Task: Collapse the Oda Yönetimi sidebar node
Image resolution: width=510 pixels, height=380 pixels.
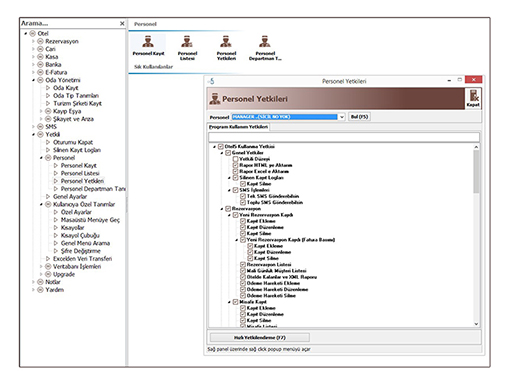Action: coord(33,80)
